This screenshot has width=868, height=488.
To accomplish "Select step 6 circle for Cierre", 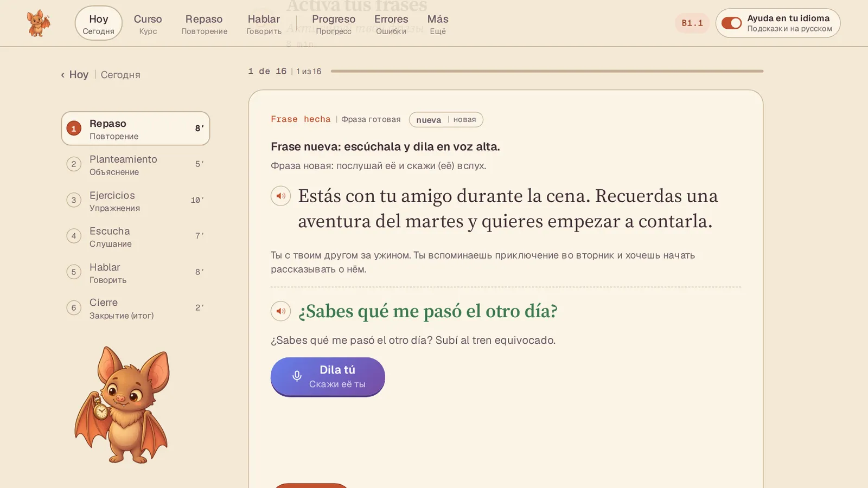I will [74, 308].
